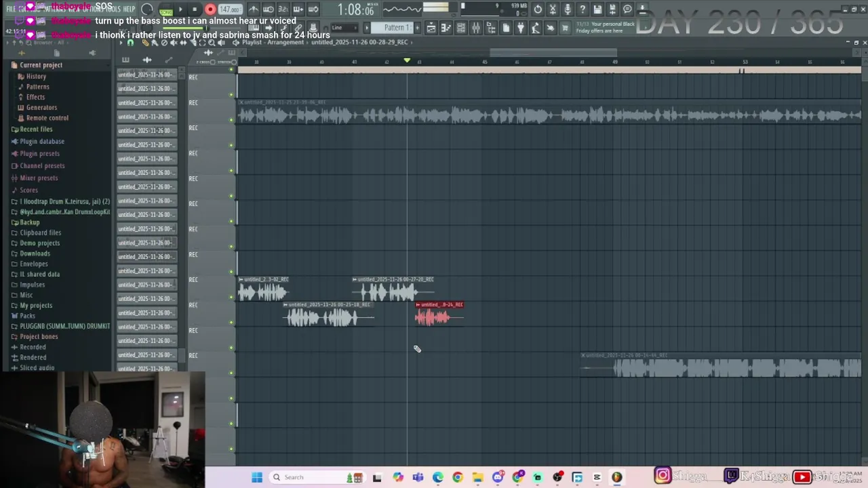The width and height of the screenshot is (868, 488).
Task: Open the FILE menu
Action: tap(11, 9)
